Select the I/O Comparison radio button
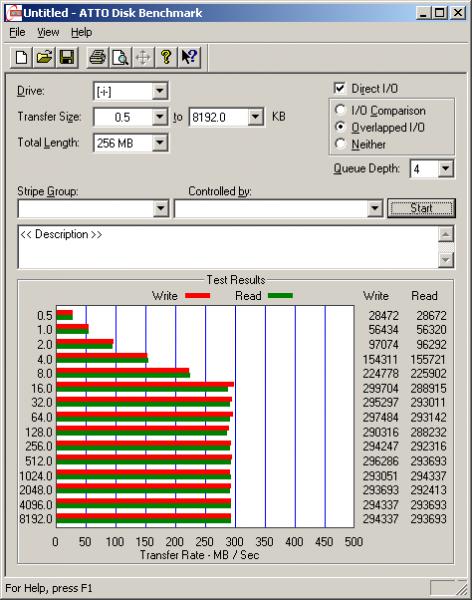 click(340, 110)
